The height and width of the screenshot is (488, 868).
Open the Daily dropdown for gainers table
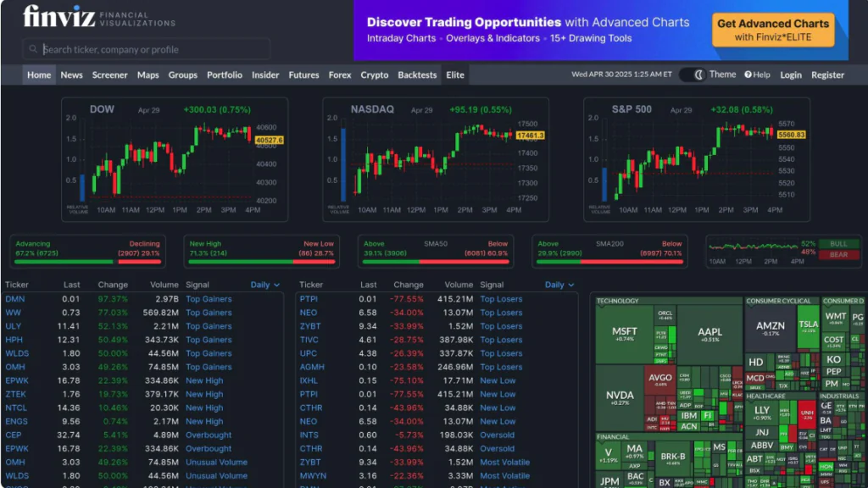tap(265, 285)
